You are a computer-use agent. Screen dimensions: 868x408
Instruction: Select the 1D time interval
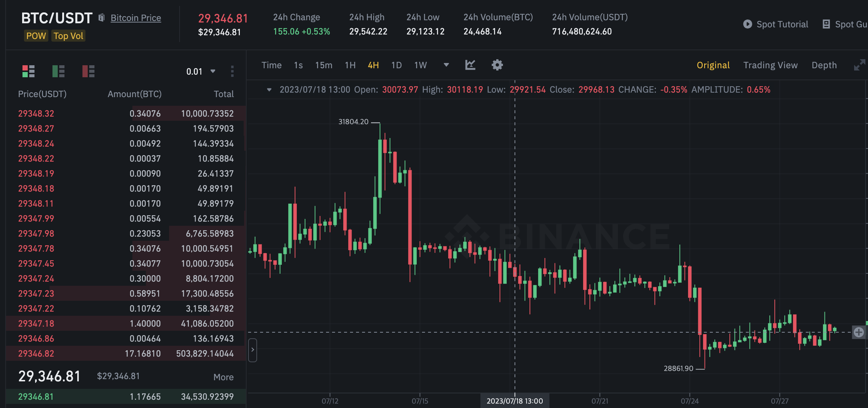[x=396, y=65]
